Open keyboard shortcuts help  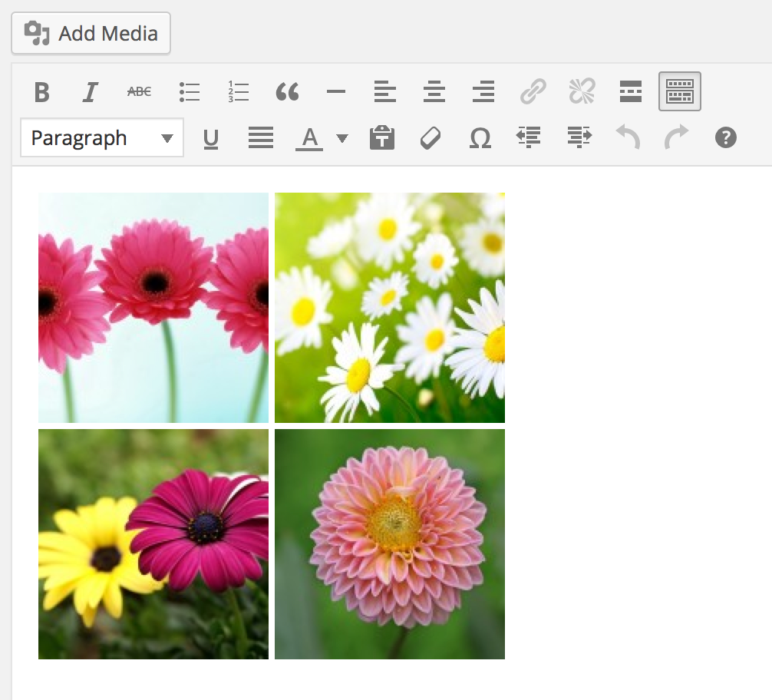725,138
